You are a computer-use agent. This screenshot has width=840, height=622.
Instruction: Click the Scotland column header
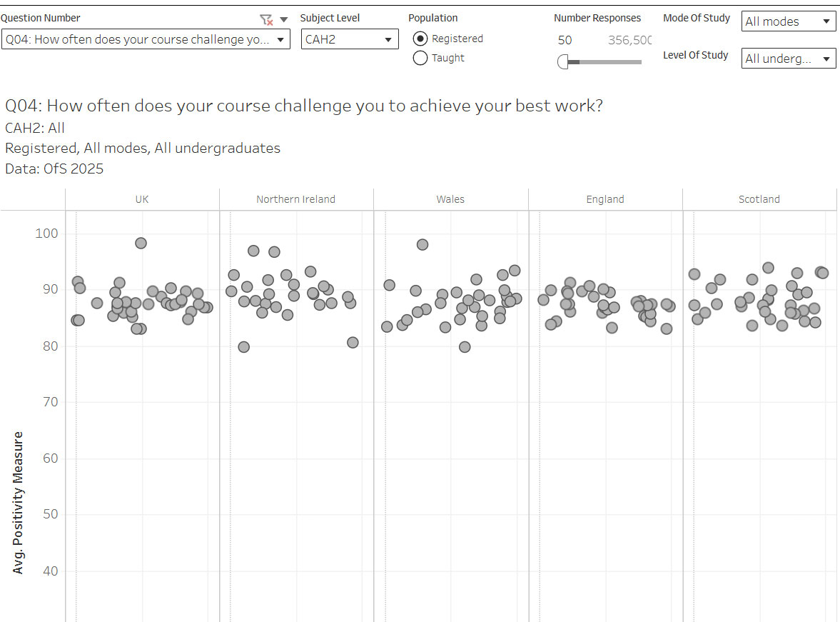759,199
